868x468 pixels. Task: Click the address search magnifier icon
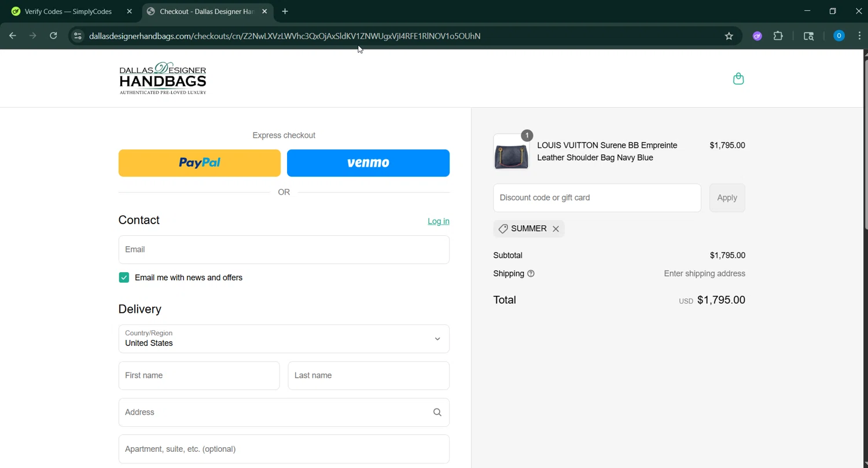(x=437, y=412)
